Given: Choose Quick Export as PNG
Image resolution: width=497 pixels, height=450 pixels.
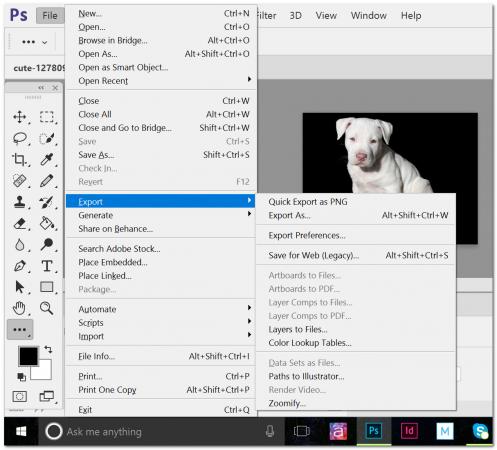Looking at the screenshot, I should pos(356,202).
